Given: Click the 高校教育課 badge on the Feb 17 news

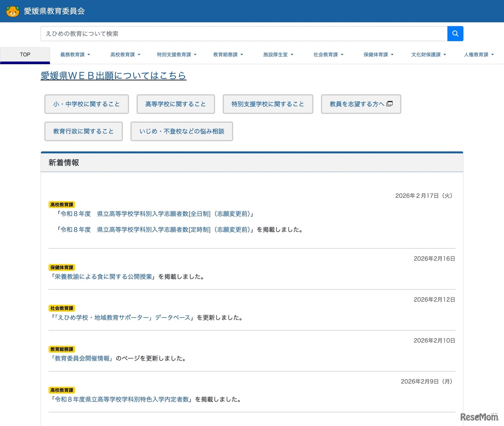Looking at the screenshot, I should [61, 205].
